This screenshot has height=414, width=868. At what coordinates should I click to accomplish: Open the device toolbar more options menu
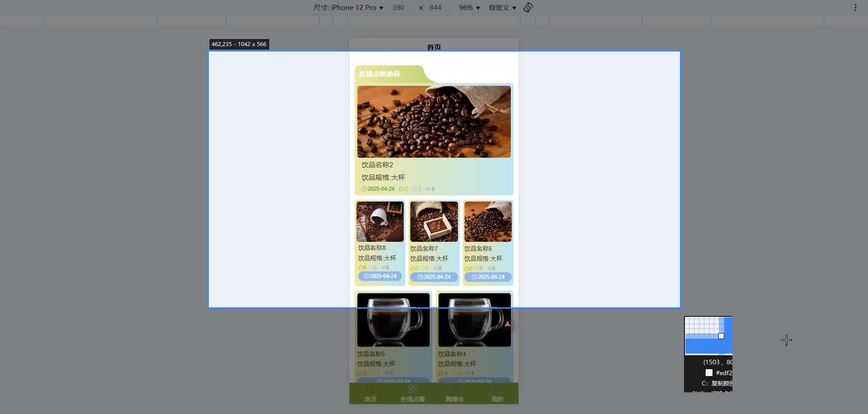click(855, 8)
